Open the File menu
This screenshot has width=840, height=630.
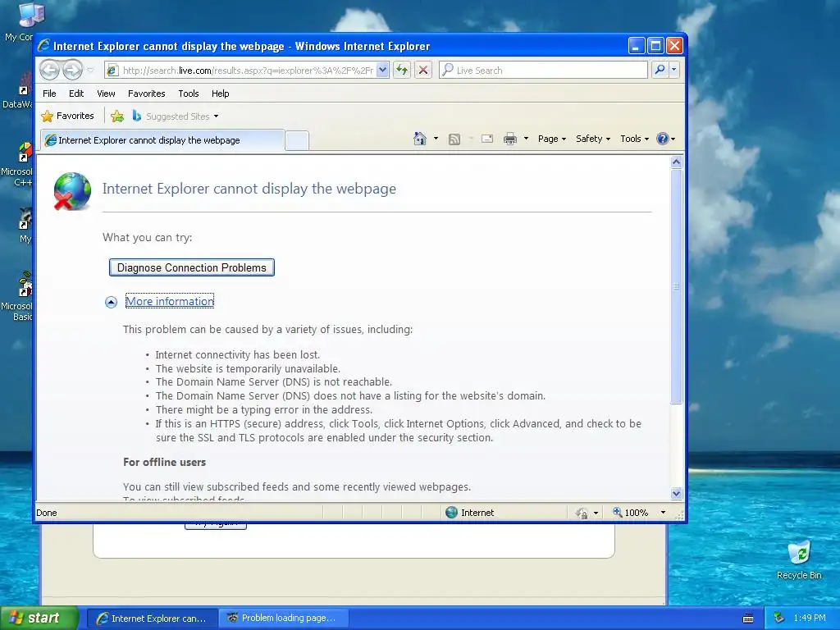pos(49,94)
